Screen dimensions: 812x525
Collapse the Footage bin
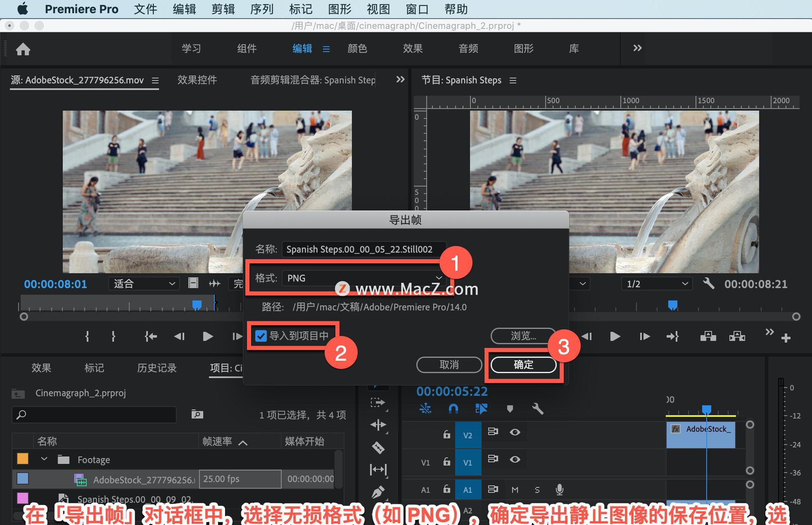[x=44, y=459]
